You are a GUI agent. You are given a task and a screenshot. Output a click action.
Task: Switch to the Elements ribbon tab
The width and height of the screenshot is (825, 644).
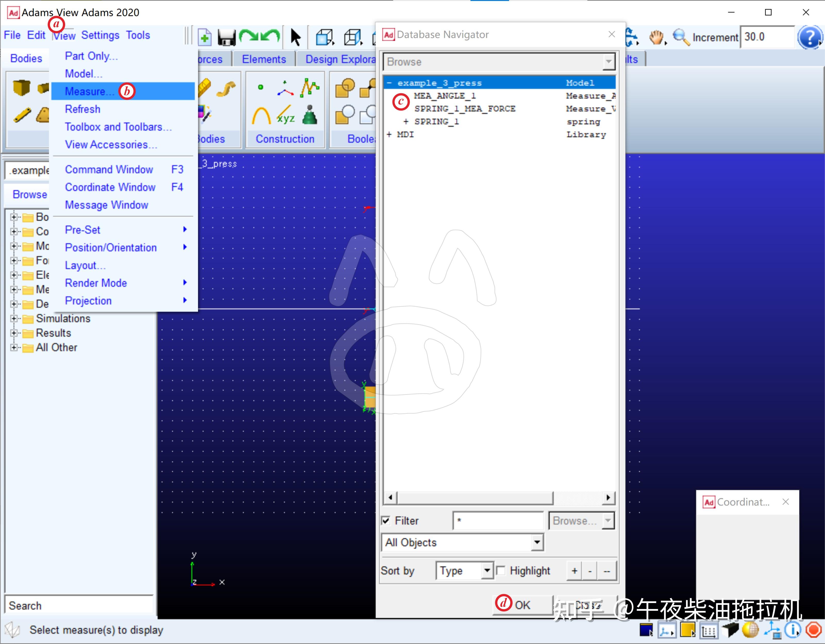tap(264, 59)
